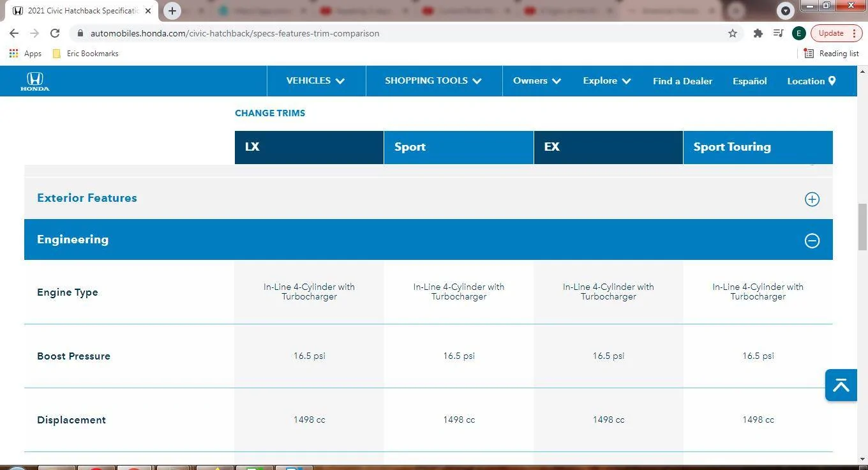This screenshot has width=868, height=470.
Task: Click Sport displacement 1498 cc
Action: pyautogui.click(x=459, y=420)
